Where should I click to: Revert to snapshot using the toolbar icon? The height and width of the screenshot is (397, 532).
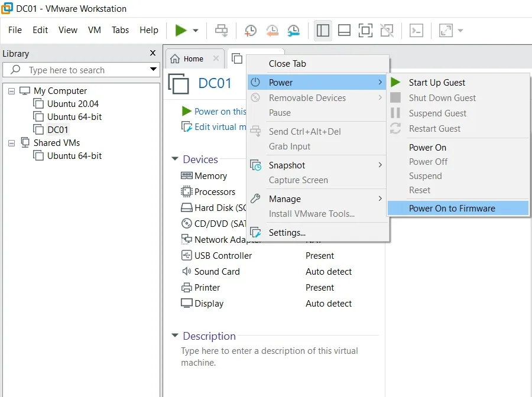click(272, 31)
